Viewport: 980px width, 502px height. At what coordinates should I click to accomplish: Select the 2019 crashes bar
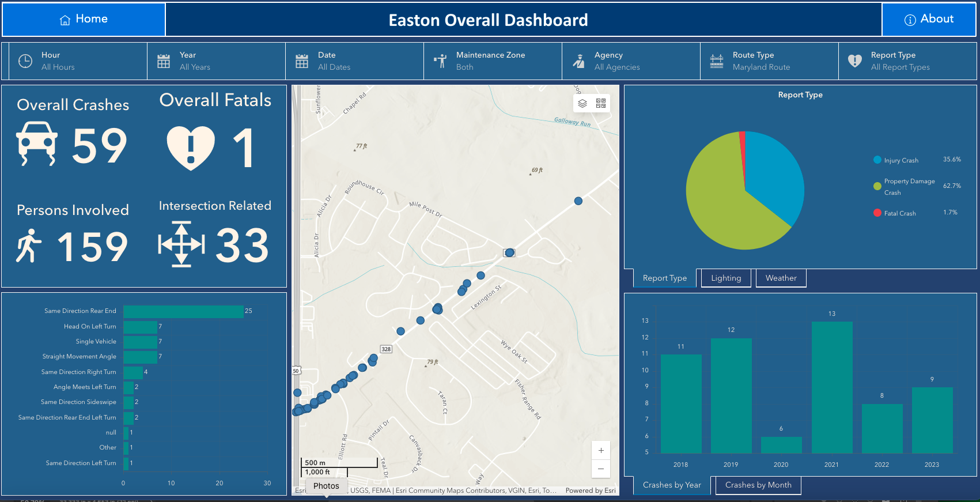pos(731,395)
